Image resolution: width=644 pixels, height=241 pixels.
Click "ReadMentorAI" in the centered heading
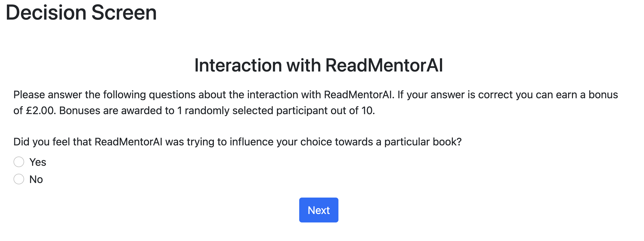(x=384, y=65)
